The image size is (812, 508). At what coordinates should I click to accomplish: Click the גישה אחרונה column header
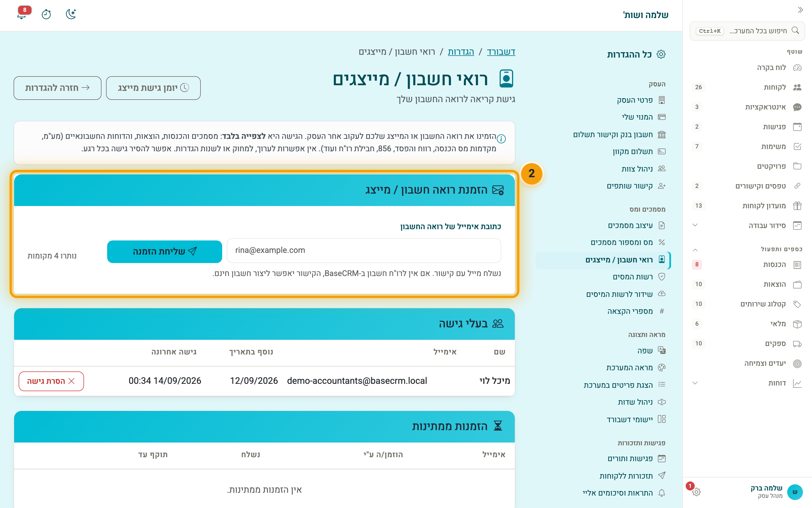click(174, 352)
